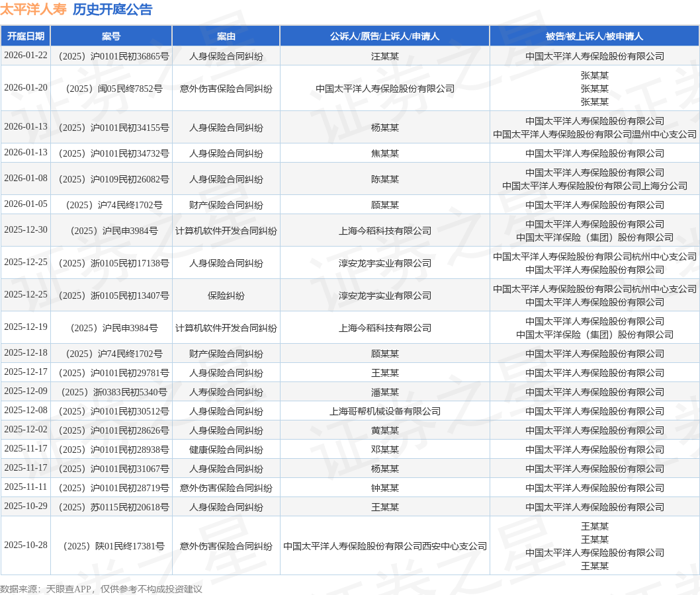This screenshot has width=700, height=595.
Task: Select case number (2025)沪0109民初26082号
Action: (x=114, y=179)
